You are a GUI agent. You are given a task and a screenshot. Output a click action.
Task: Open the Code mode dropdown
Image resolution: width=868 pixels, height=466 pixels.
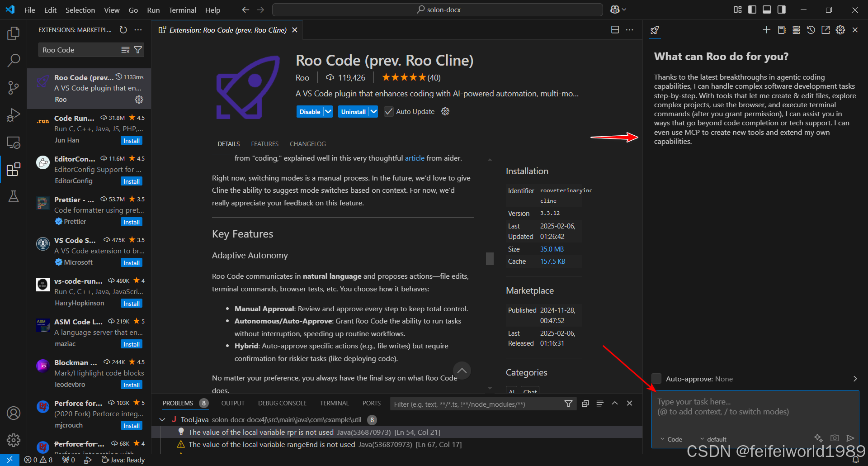coord(671,439)
